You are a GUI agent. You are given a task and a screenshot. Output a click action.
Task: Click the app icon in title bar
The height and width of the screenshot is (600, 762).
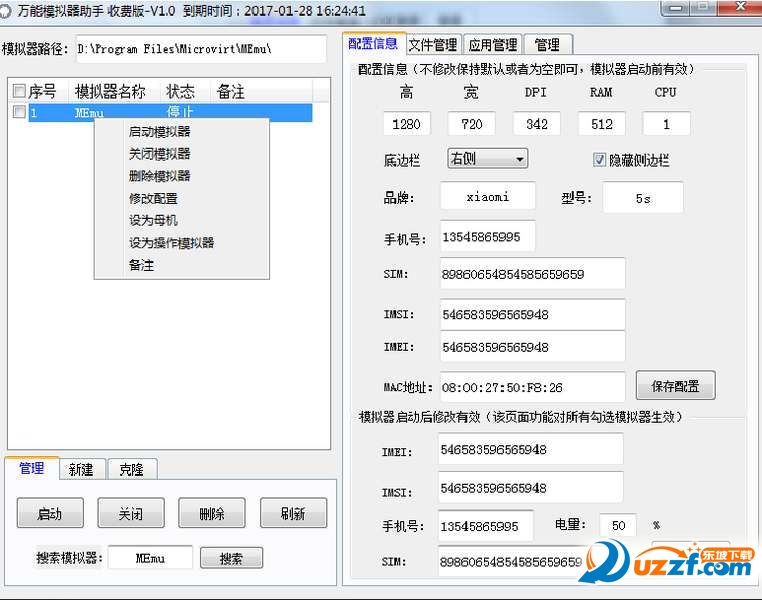8,12
